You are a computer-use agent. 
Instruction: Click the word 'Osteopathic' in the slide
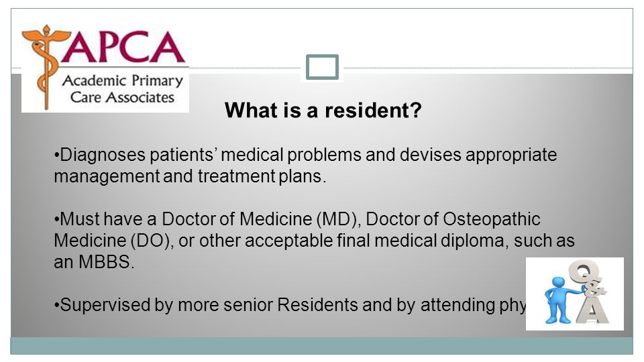492,219
